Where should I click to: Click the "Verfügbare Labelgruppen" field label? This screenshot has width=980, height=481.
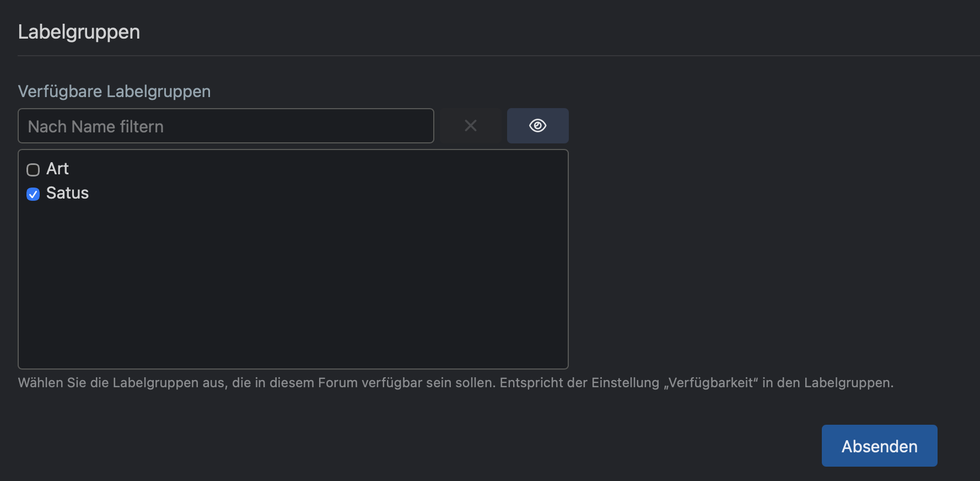coord(114,91)
